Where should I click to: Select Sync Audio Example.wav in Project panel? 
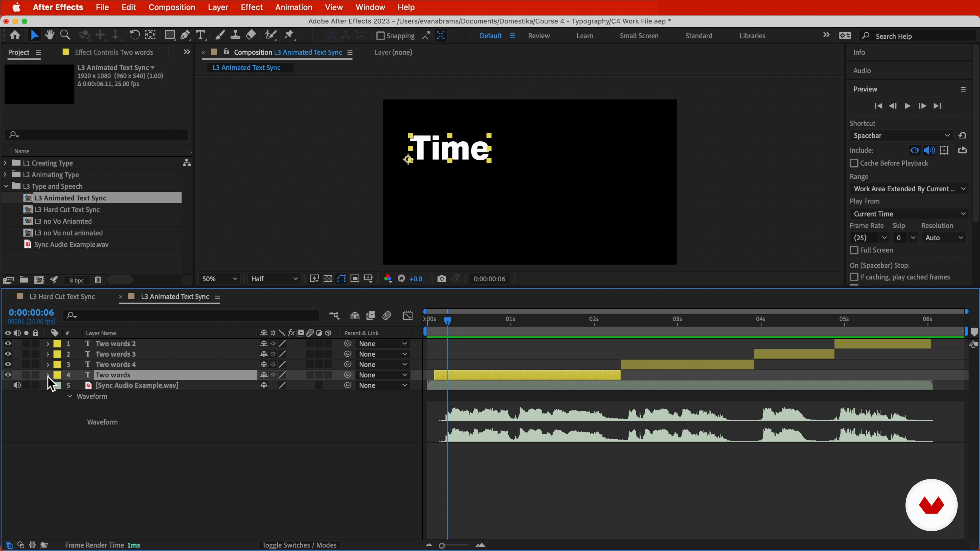[x=71, y=245]
